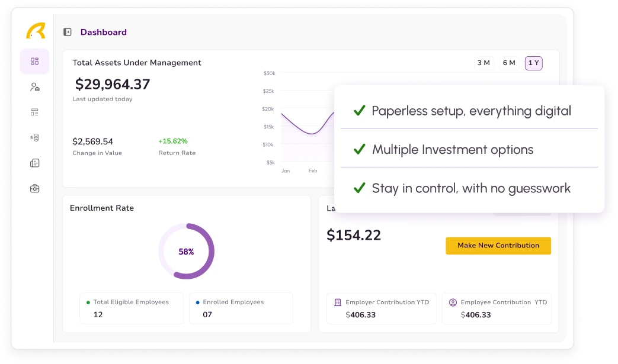
Task: Open the reports document sidebar icon
Action: pos(34,163)
